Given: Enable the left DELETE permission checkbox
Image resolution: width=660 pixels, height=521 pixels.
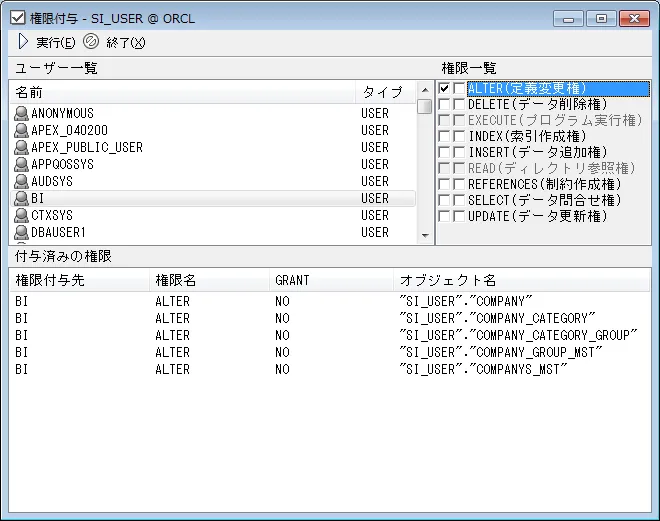Looking at the screenshot, I should tap(444, 104).
